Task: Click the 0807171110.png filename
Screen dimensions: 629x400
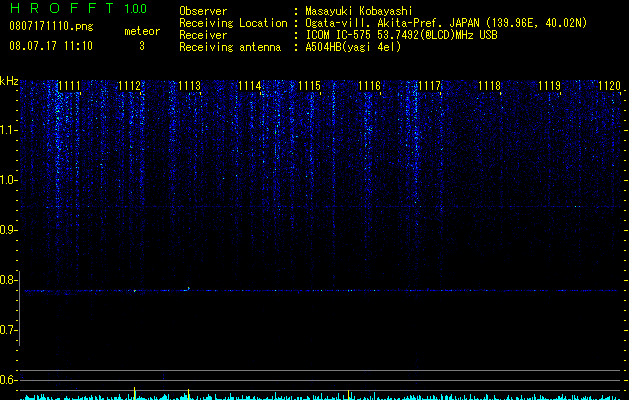Action: click(51, 27)
